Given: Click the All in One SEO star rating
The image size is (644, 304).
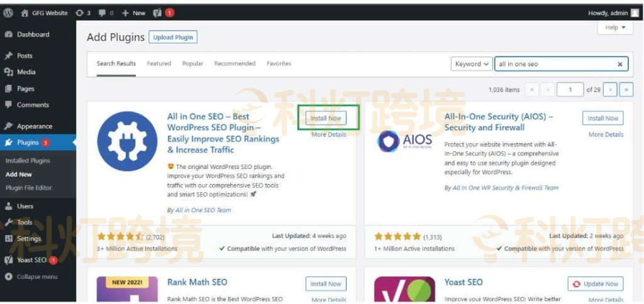Looking at the screenshot, I should [x=120, y=236].
